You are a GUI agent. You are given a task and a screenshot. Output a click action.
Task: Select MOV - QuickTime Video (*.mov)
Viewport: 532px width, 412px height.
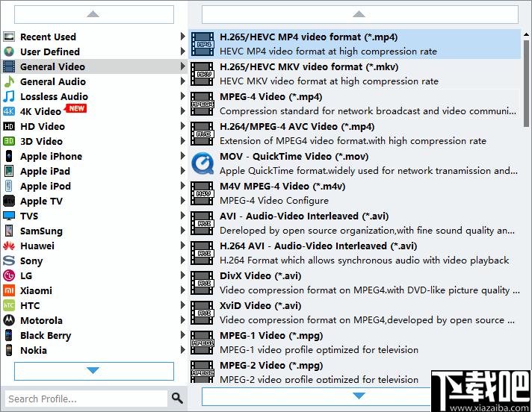[355, 163]
